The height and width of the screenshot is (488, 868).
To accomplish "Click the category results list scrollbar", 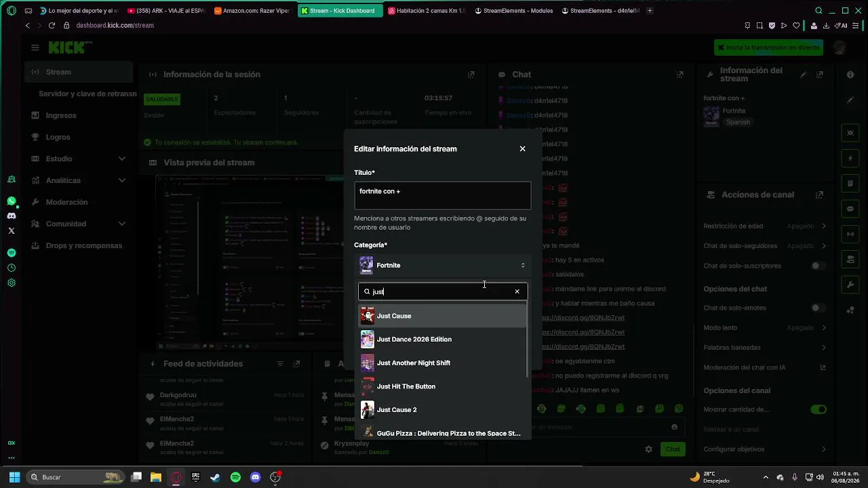I will click(x=528, y=341).
